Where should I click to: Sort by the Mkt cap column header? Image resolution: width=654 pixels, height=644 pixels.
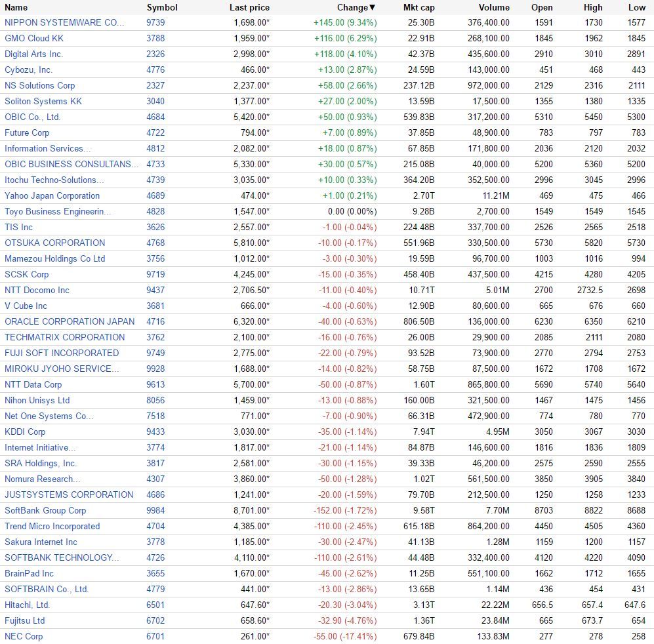pos(419,7)
